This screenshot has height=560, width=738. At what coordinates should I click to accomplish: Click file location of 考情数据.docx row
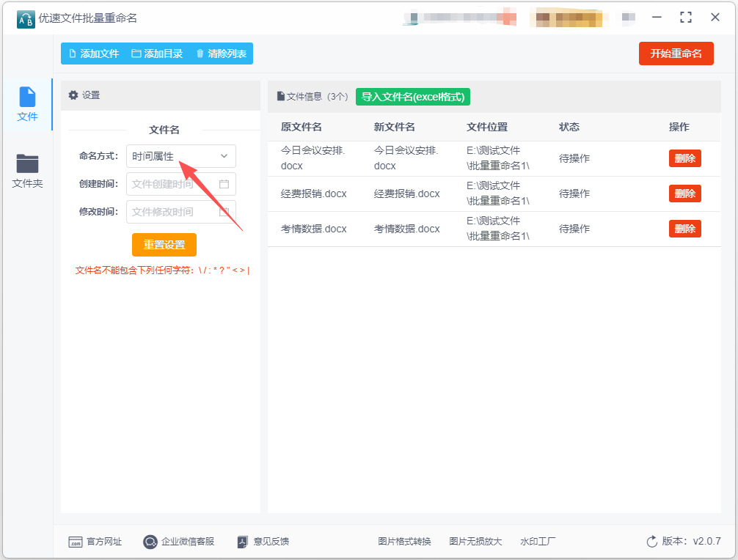[498, 229]
